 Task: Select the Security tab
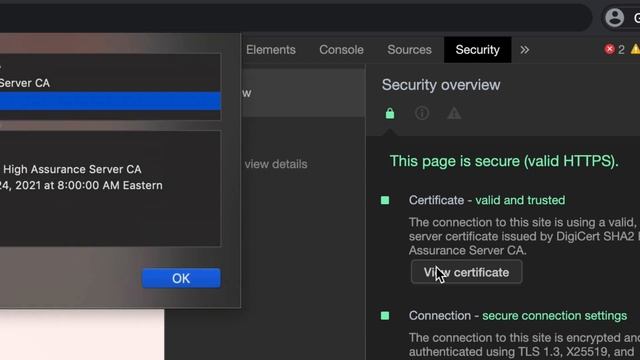click(478, 50)
